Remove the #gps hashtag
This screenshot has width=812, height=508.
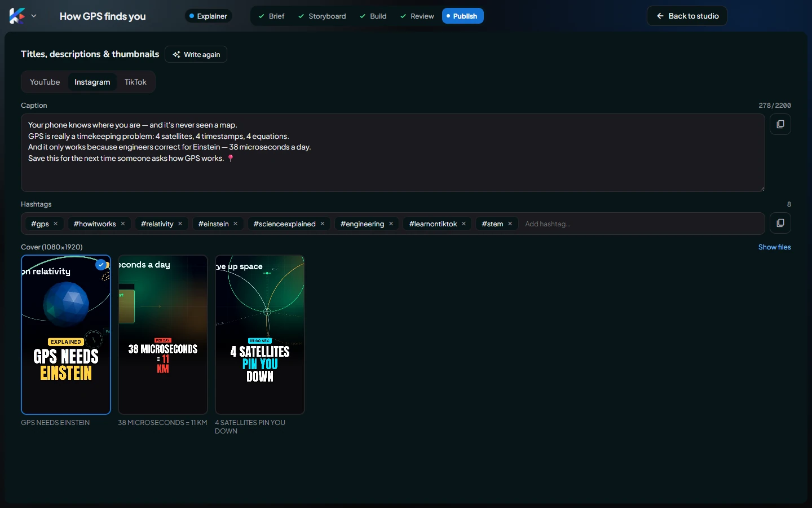tap(56, 224)
